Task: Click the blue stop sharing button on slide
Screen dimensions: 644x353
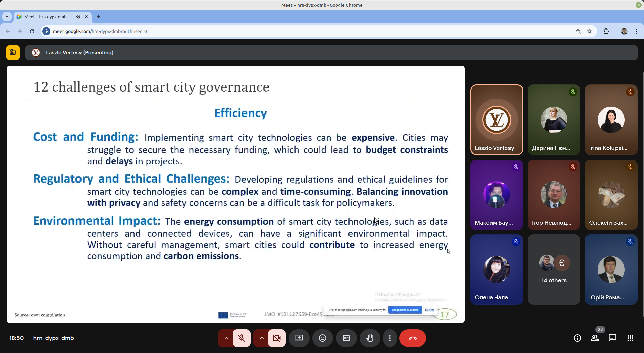Action: (405, 310)
